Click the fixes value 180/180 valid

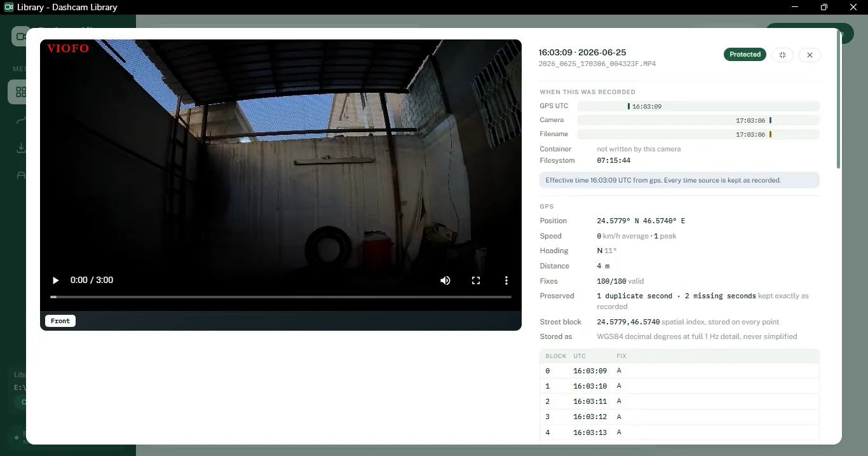[x=620, y=281]
